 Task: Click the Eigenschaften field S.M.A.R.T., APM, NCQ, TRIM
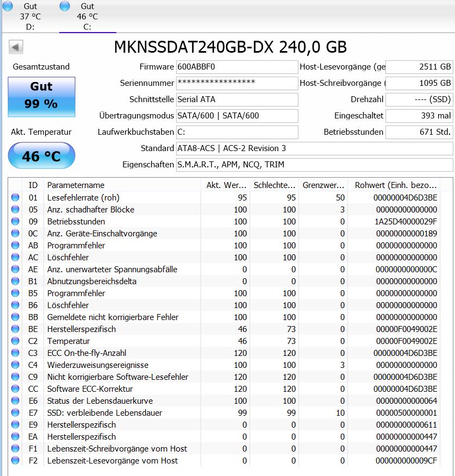coord(314,165)
